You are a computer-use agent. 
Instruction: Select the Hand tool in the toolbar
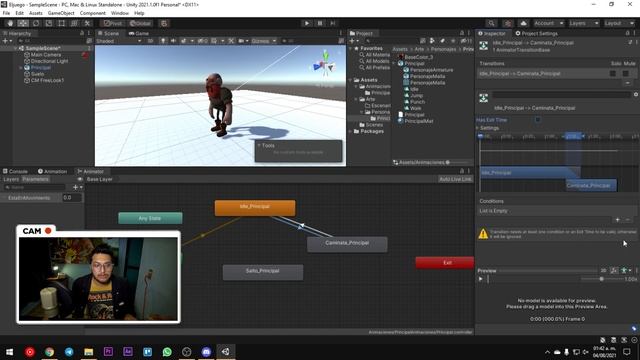[10, 23]
